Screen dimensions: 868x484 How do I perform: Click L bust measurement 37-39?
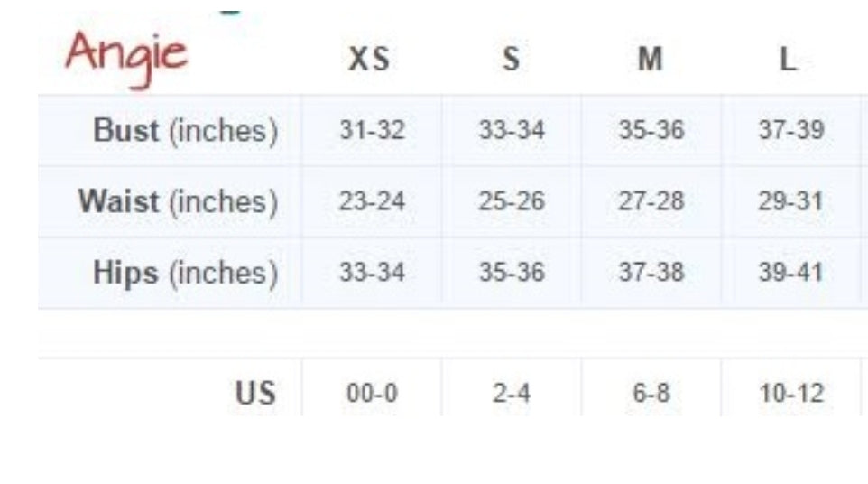[790, 131]
